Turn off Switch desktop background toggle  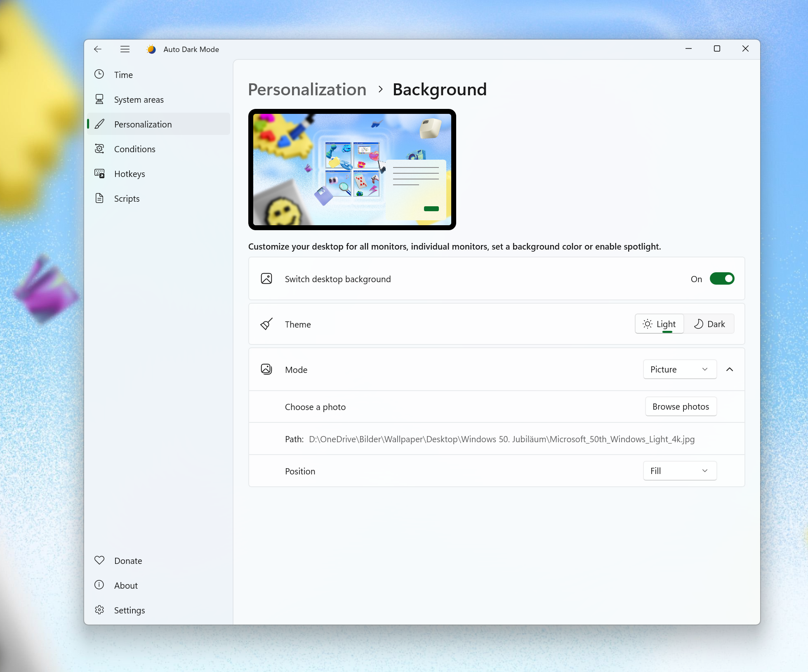[x=722, y=279]
